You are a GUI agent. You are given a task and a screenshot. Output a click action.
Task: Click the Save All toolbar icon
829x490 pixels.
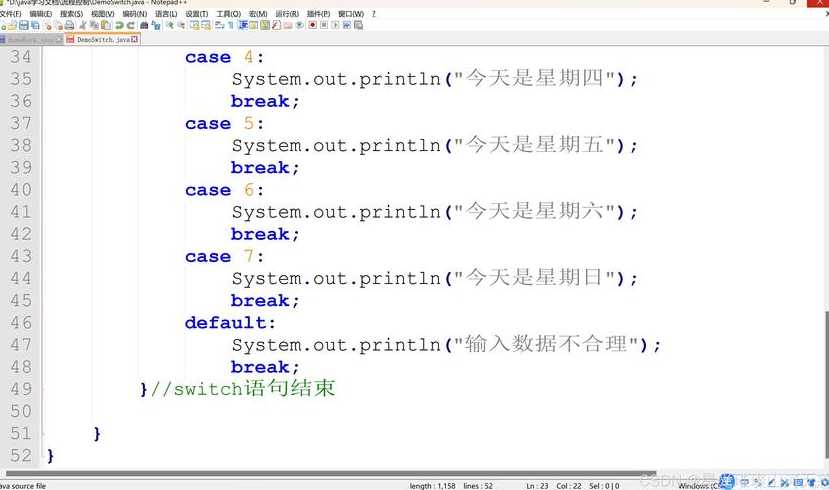[35, 25]
